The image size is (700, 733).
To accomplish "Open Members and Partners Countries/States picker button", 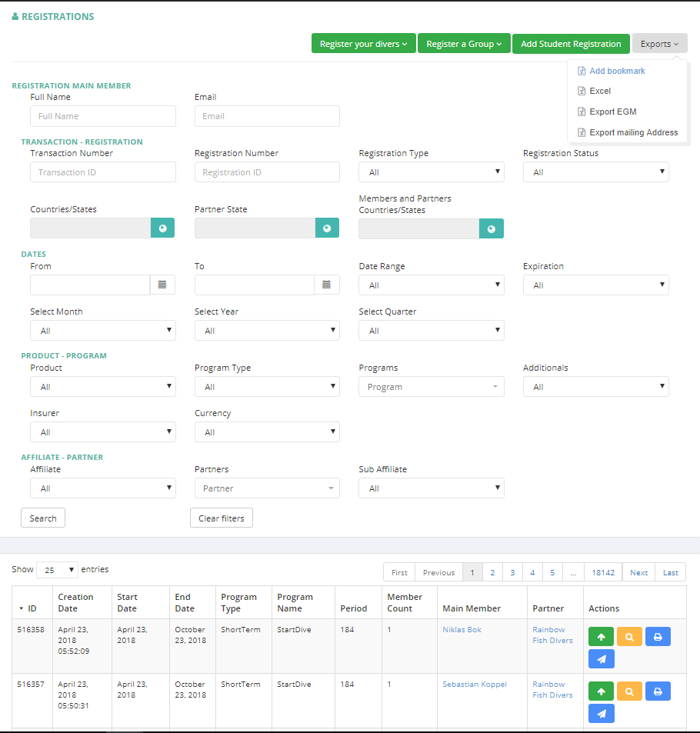I will click(492, 229).
